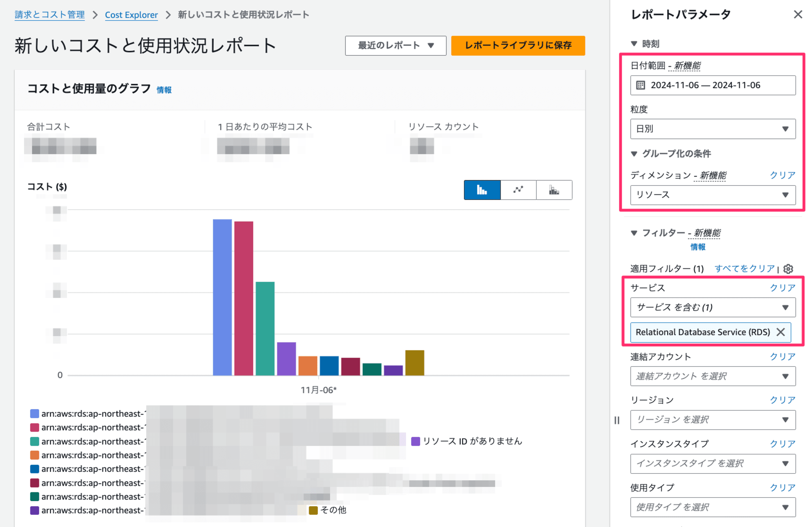812x527 pixels.
Task: Open 情報 link beside graph title
Action: tap(164, 90)
